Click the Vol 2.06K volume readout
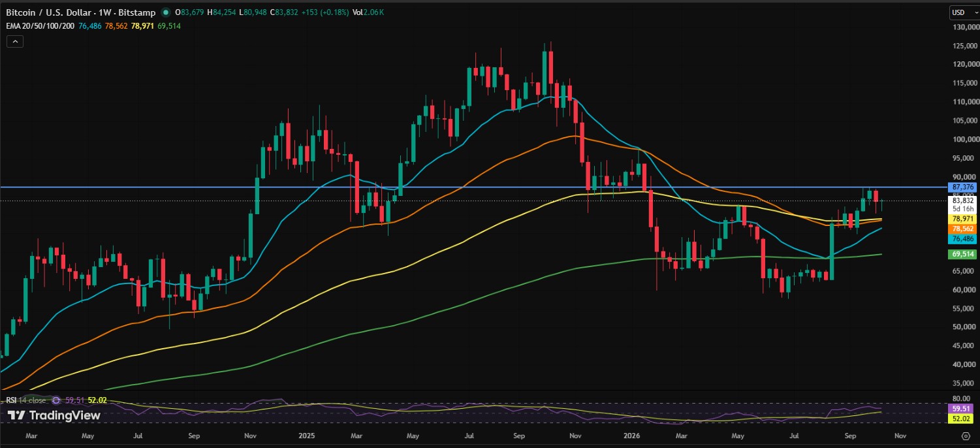This screenshot has width=980, height=448. (x=368, y=12)
